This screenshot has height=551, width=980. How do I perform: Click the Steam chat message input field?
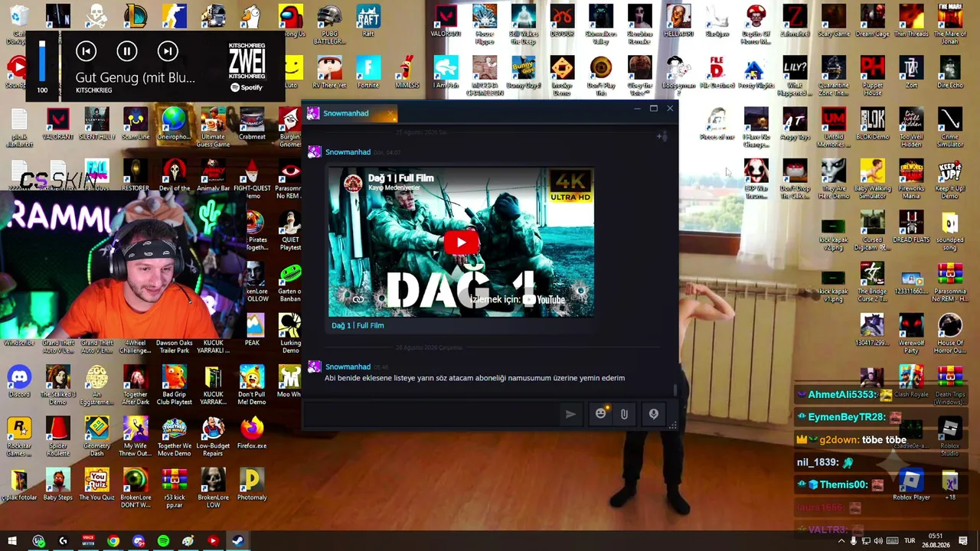pos(433,414)
